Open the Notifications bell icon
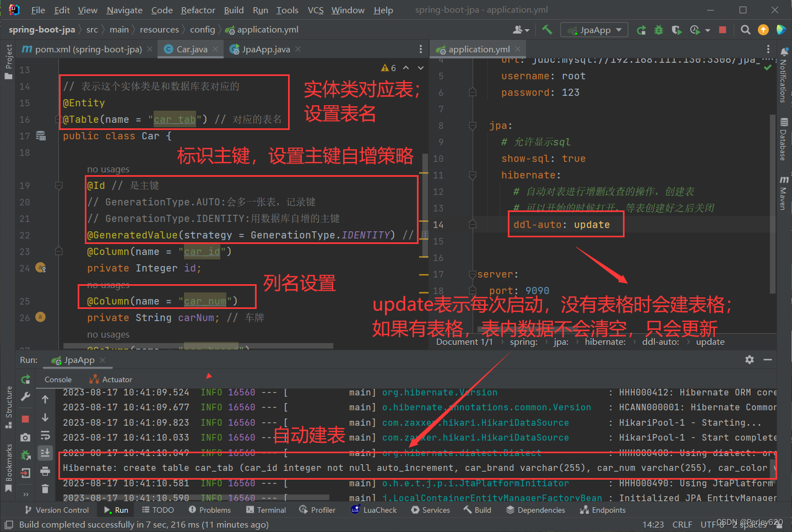 point(784,51)
